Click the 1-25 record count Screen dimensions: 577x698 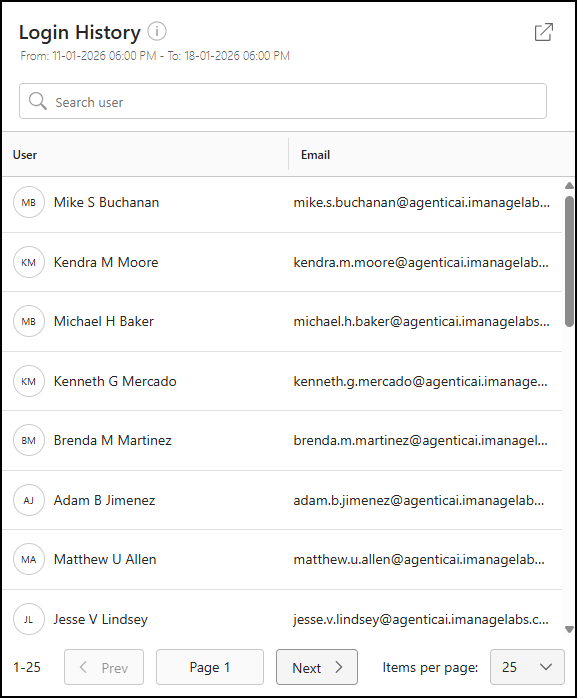pos(27,667)
